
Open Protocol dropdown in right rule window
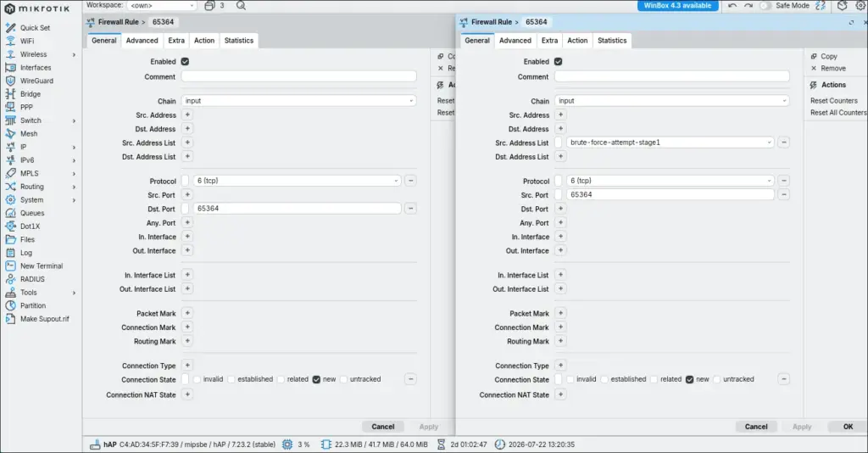[x=670, y=181]
